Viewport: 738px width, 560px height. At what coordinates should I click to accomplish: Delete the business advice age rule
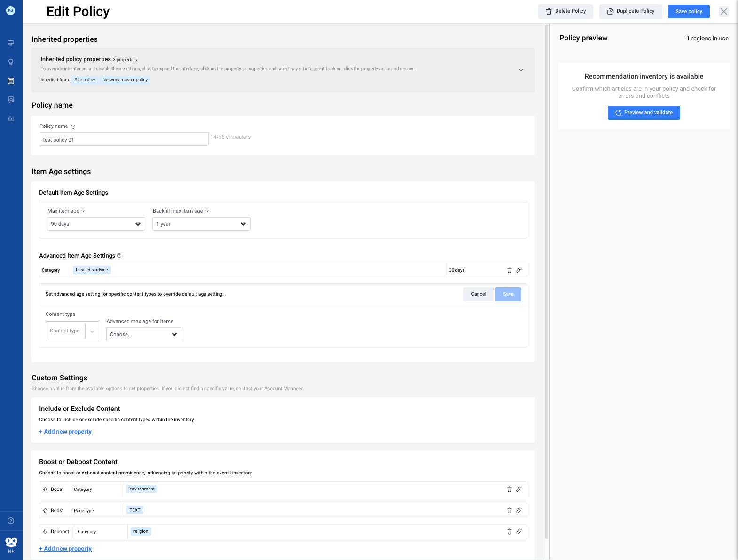click(x=509, y=270)
